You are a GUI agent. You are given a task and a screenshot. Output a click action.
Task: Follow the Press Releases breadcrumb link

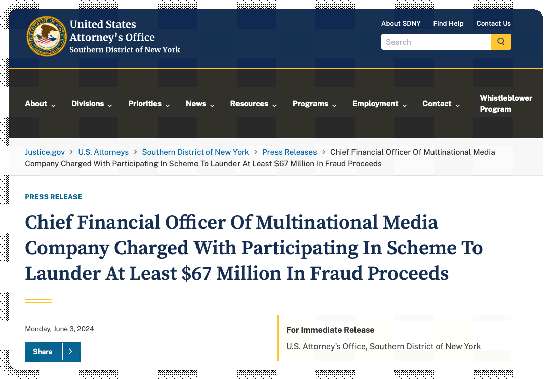(290, 152)
